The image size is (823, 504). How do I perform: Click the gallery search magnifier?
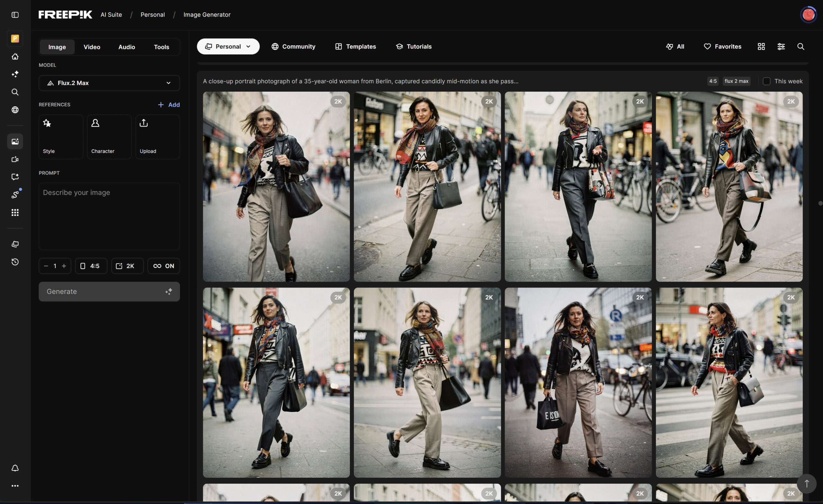pyautogui.click(x=800, y=46)
